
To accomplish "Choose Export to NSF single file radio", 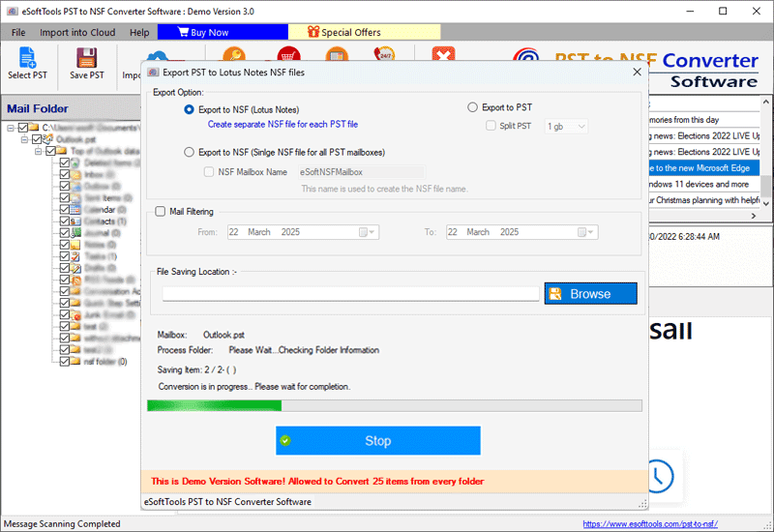I will coord(189,152).
